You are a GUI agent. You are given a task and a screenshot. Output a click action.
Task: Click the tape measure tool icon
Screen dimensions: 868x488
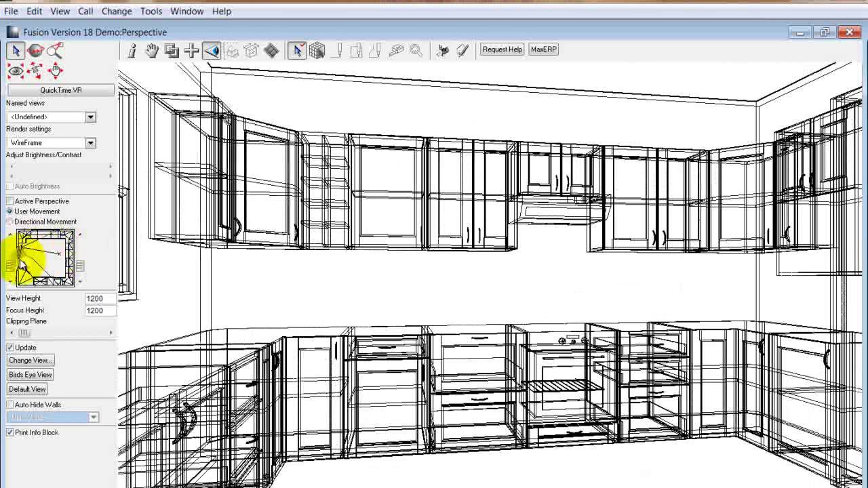tap(397, 50)
